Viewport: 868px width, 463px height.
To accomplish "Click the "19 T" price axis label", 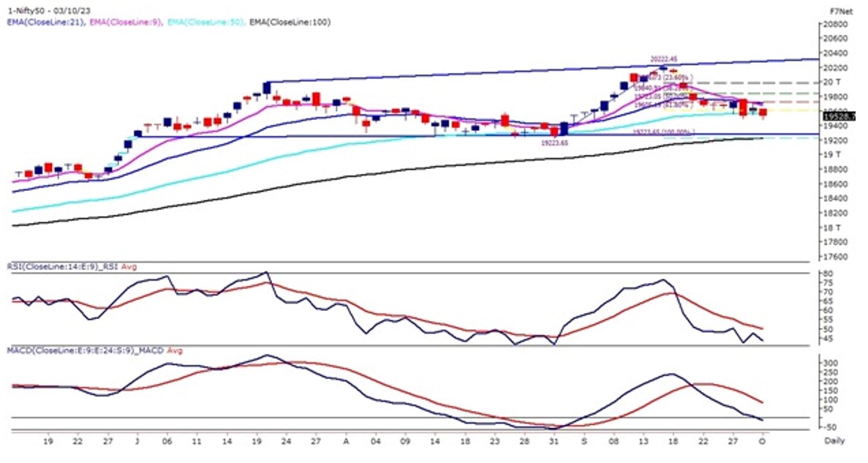I will [x=833, y=154].
